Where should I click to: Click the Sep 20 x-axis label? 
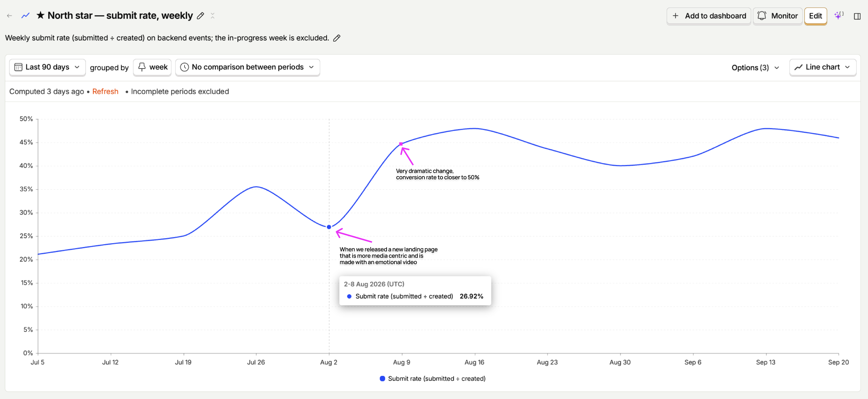point(838,362)
